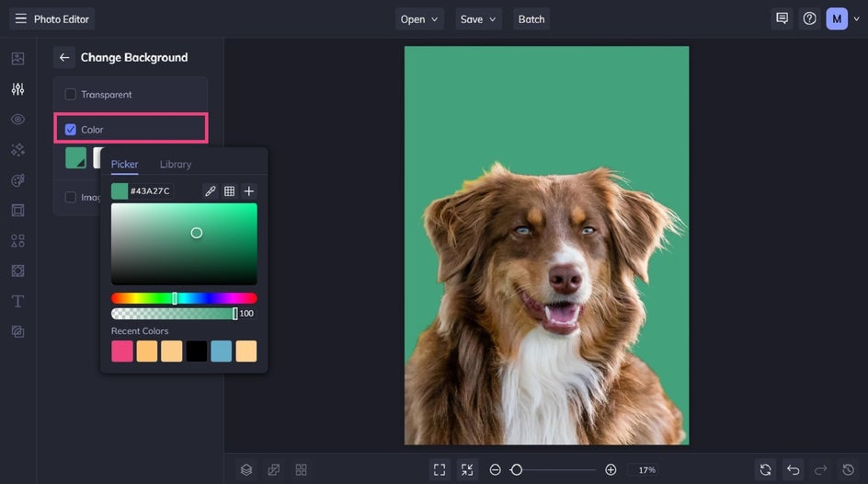Zoom in with the plus icon
This screenshot has width=868, height=484.
611,470
